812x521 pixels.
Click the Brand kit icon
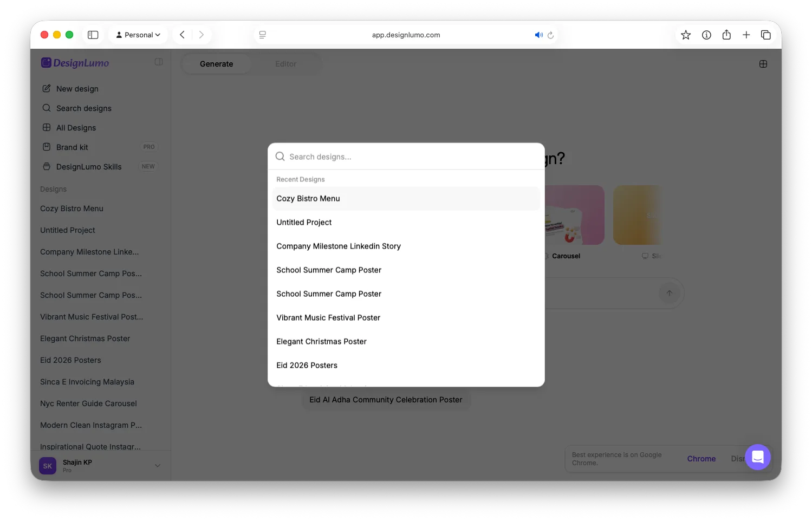tap(47, 147)
